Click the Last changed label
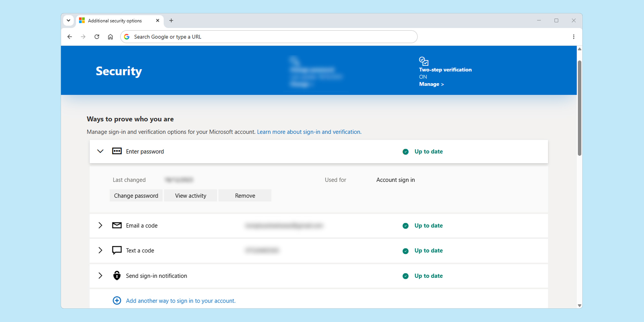This screenshot has height=322, width=644. (x=129, y=180)
